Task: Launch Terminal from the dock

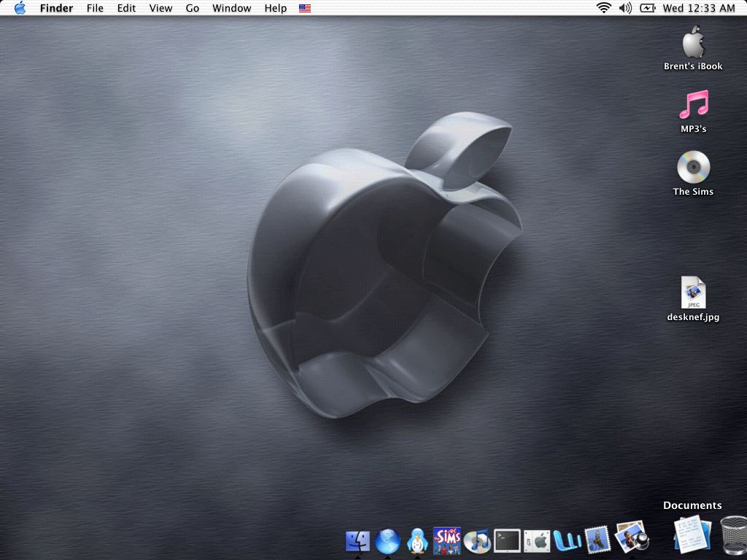Action: [x=507, y=541]
